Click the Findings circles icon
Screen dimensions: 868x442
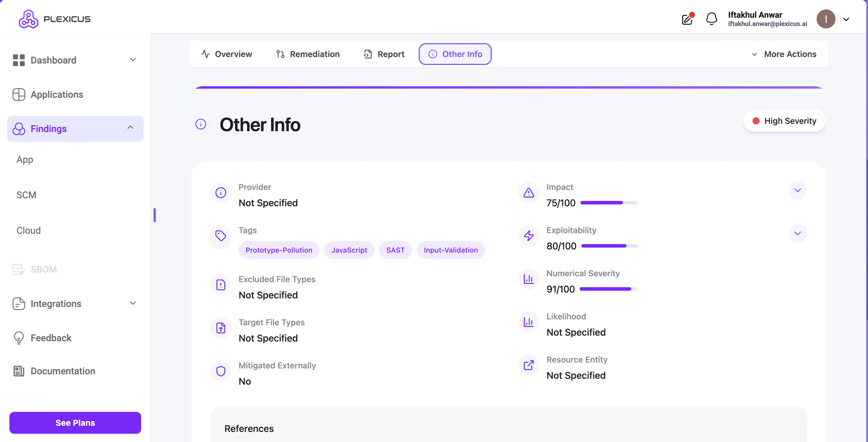[19, 129]
